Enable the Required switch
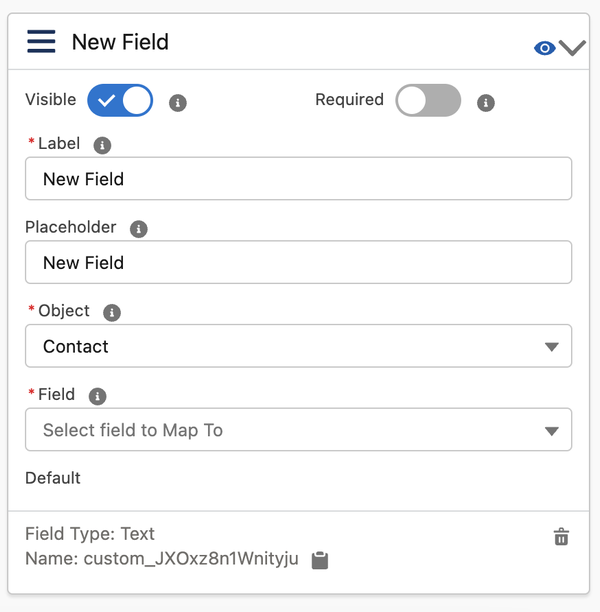This screenshot has height=612, width=600. pyautogui.click(x=428, y=100)
